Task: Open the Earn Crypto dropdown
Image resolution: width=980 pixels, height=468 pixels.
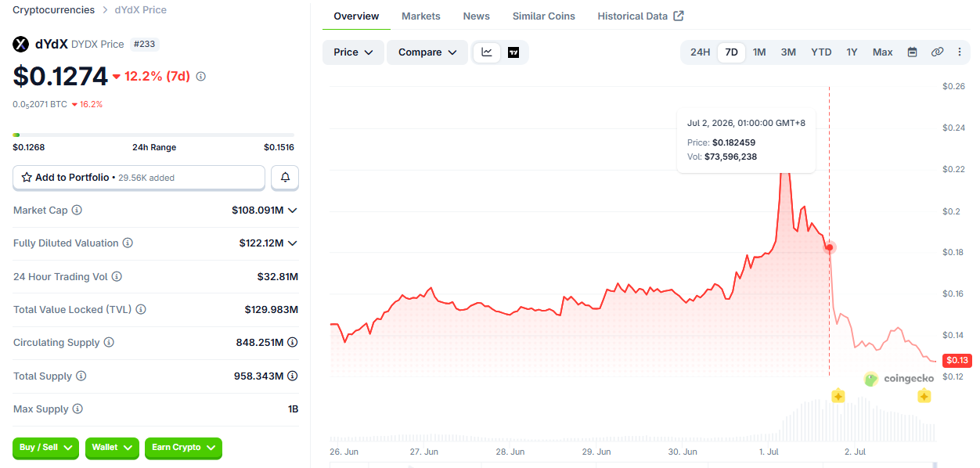Action: tap(184, 448)
